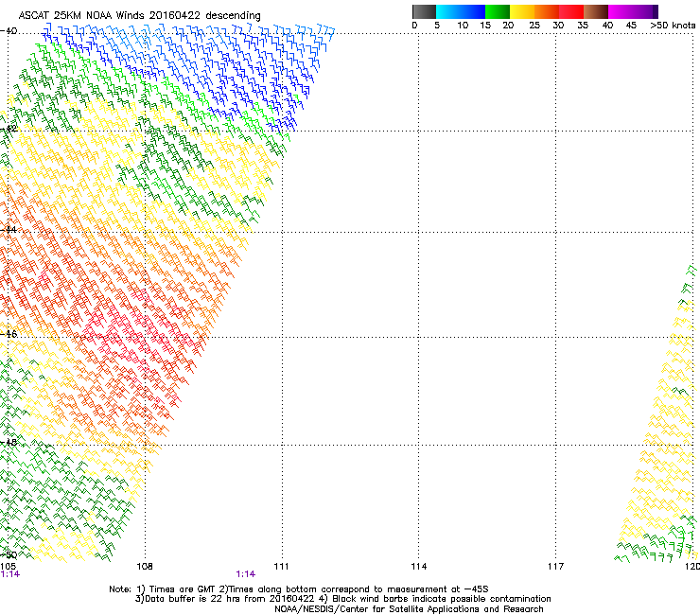Click the purple '1:14' time under 105
Viewport: 700px width, 615px height.
[9, 574]
